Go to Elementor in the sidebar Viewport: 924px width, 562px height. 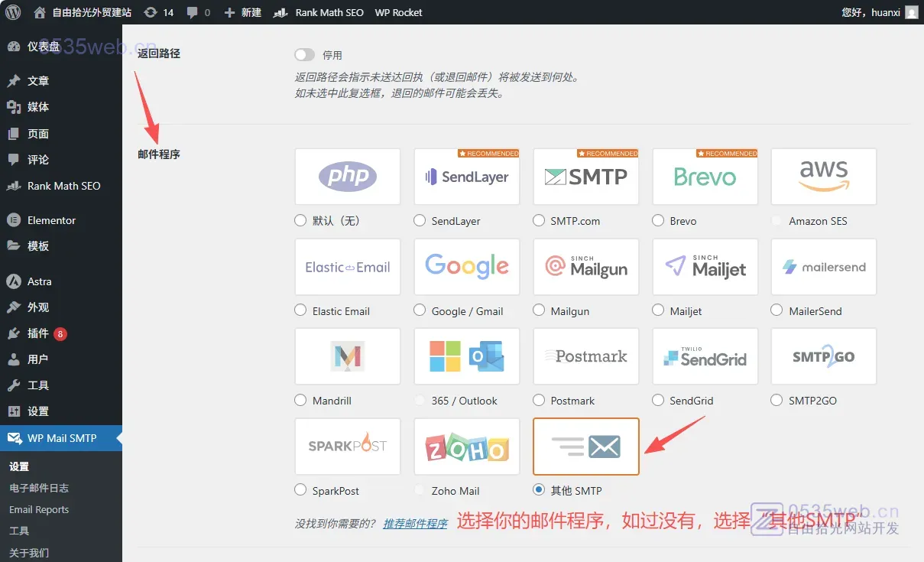[x=51, y=220]
